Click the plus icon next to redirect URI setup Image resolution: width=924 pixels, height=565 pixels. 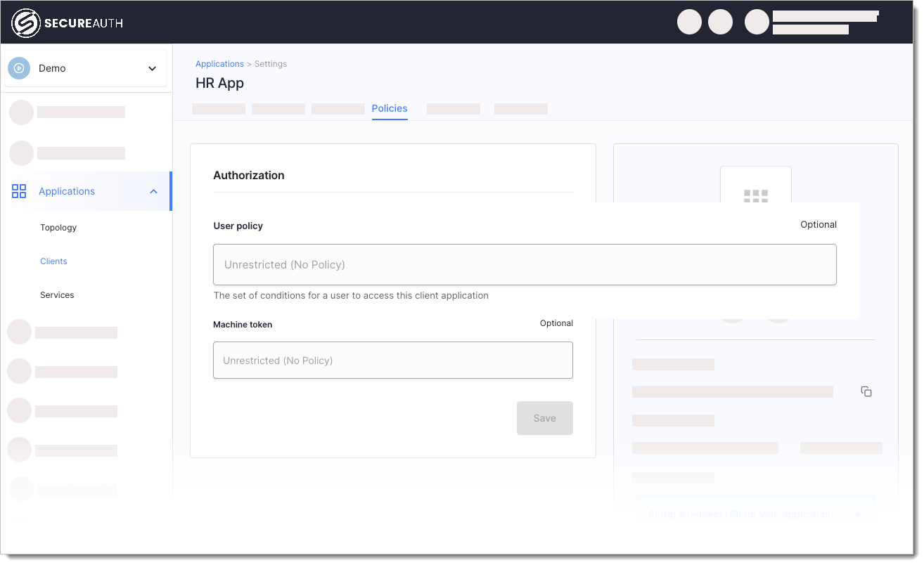click(858, 514)
